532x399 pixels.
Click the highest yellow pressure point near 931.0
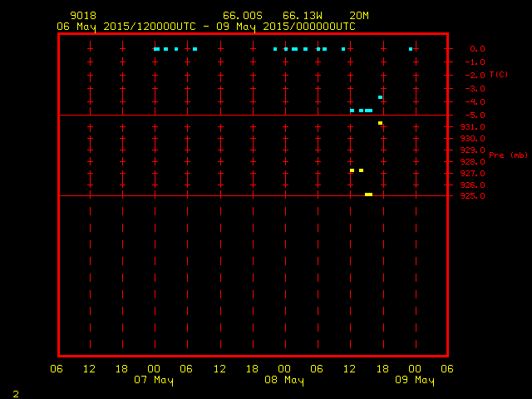[380, 123]
